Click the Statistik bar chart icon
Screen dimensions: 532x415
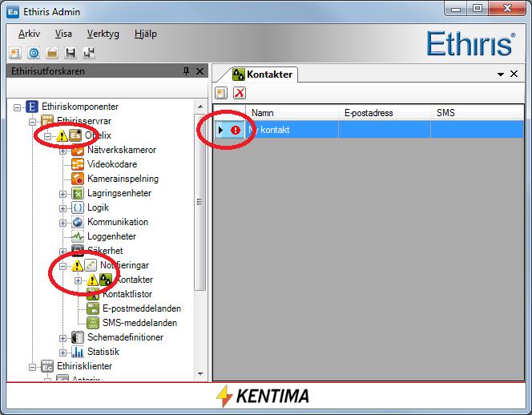pos(78,352)
